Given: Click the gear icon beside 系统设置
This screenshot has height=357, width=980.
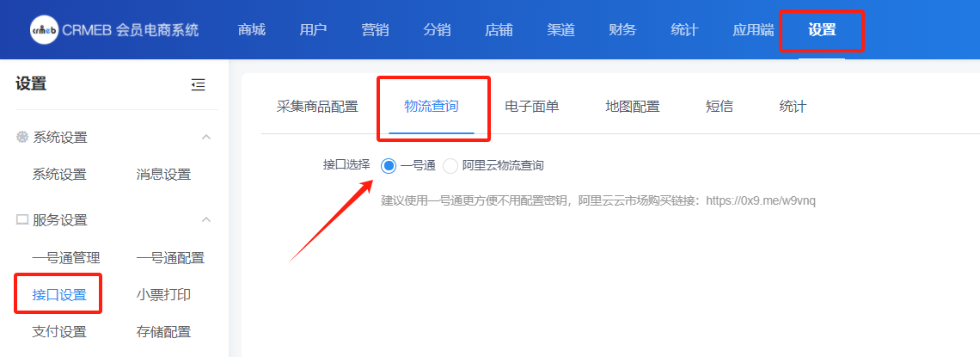Looking at the screenshot, I should click(x=22, y=138).
